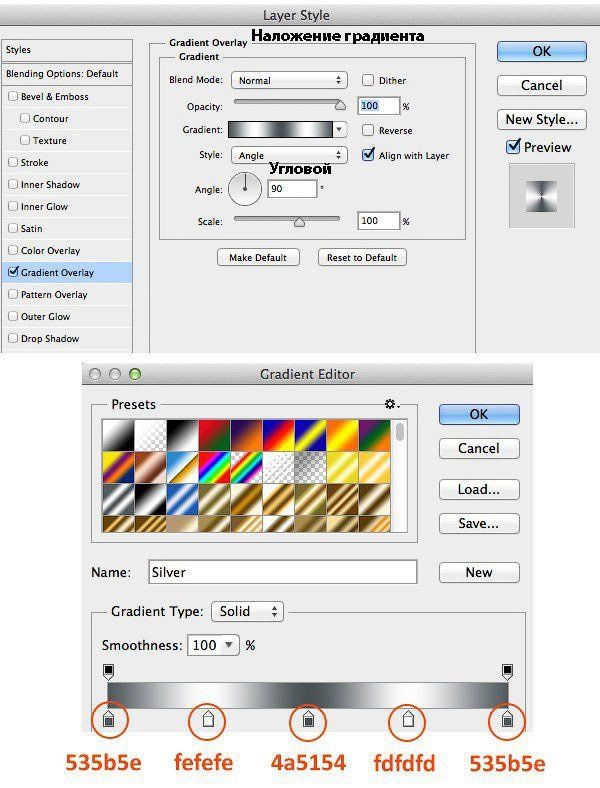Select Pattern Overlay style entry
The image size is (600, 788).
(x=67, y=294)
